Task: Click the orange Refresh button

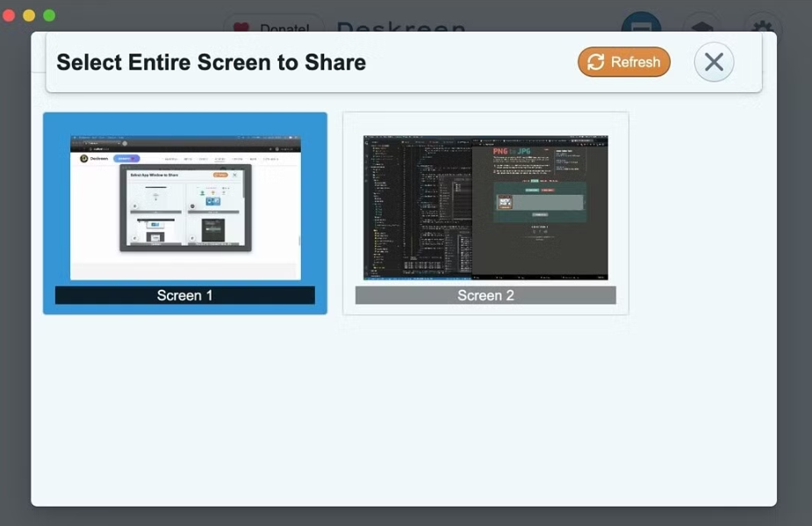Action: pos(624,62)
